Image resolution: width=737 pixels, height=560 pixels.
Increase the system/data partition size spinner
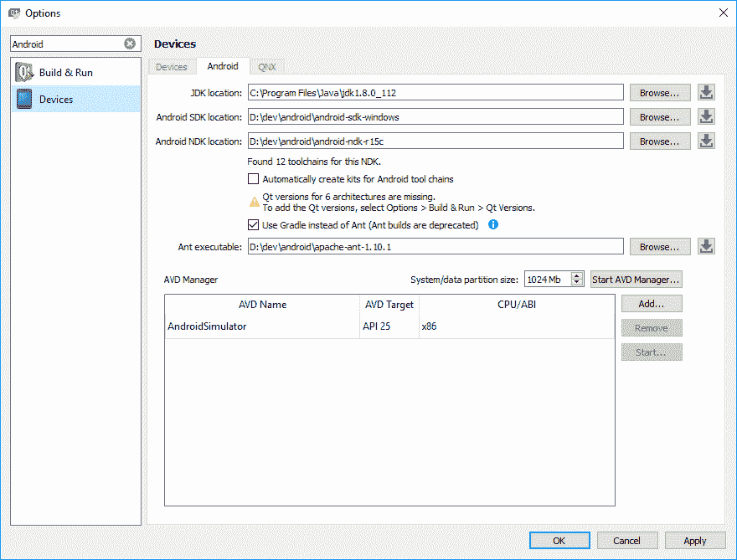click(x=578, y=275)
